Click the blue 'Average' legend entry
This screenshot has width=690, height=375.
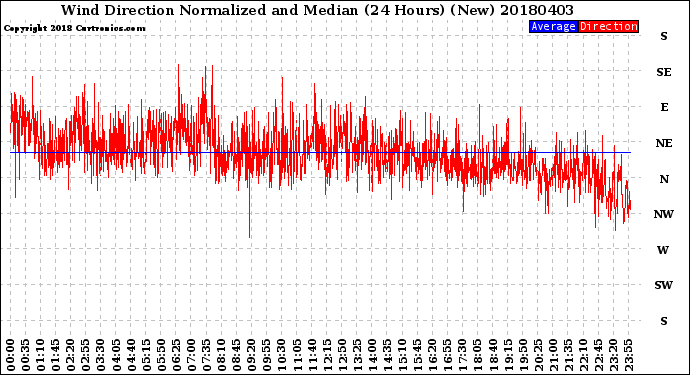(553, 26)
